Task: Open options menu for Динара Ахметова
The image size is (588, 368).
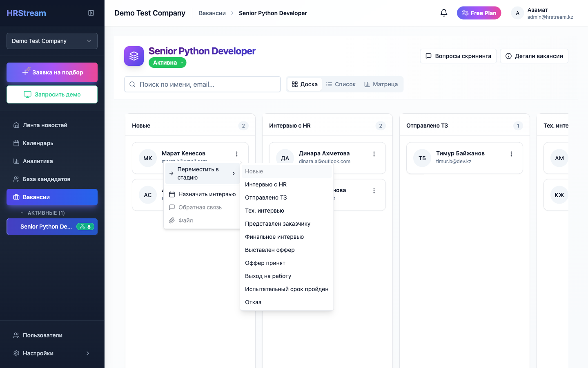Action: [374, 154]
